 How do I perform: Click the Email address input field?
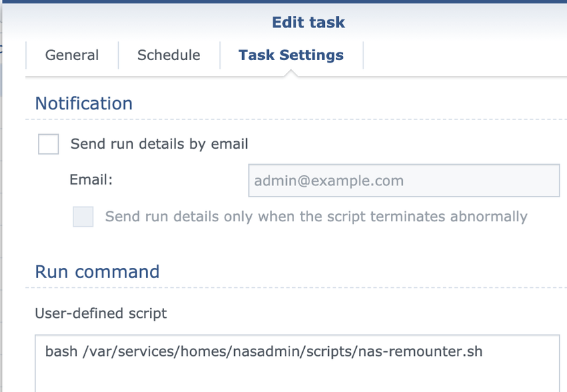[x=404, y=181]
